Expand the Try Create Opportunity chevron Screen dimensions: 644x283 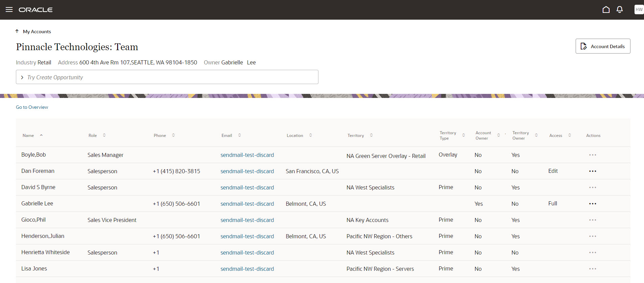pos(22,77)
